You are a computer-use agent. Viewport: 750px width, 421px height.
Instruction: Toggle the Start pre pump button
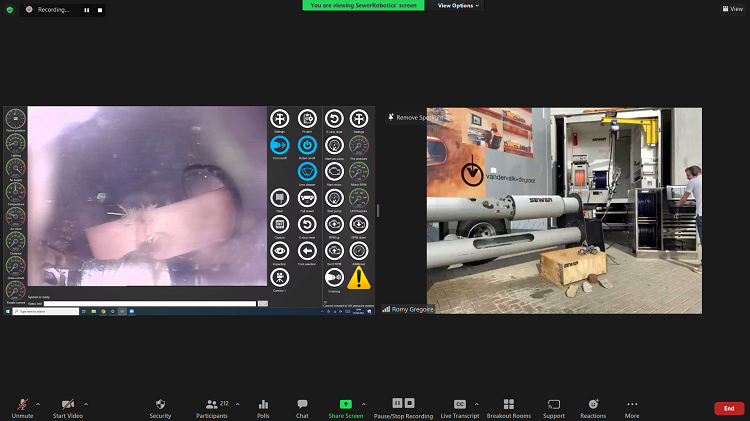click(334, 144)
